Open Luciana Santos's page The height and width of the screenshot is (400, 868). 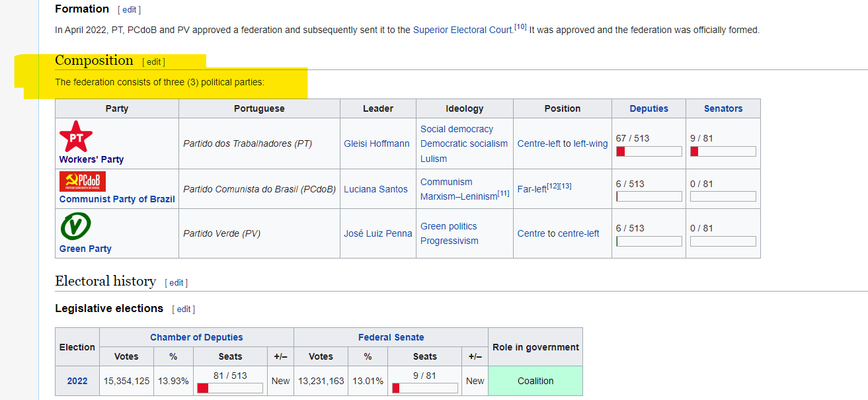coord(375,189)
